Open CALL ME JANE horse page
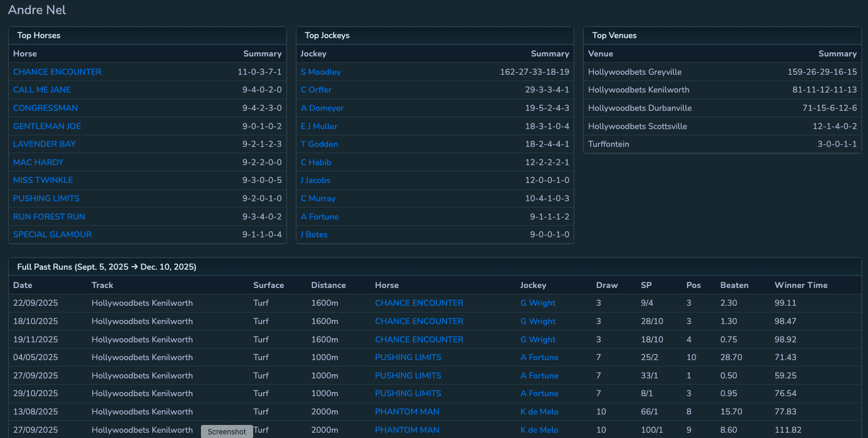 42,90
